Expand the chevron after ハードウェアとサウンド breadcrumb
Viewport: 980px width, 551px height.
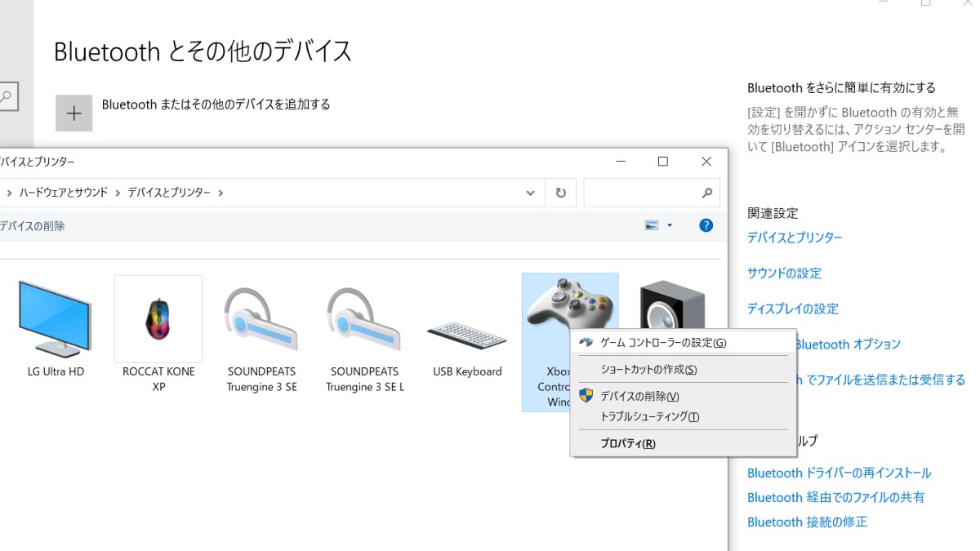point(118,193)
